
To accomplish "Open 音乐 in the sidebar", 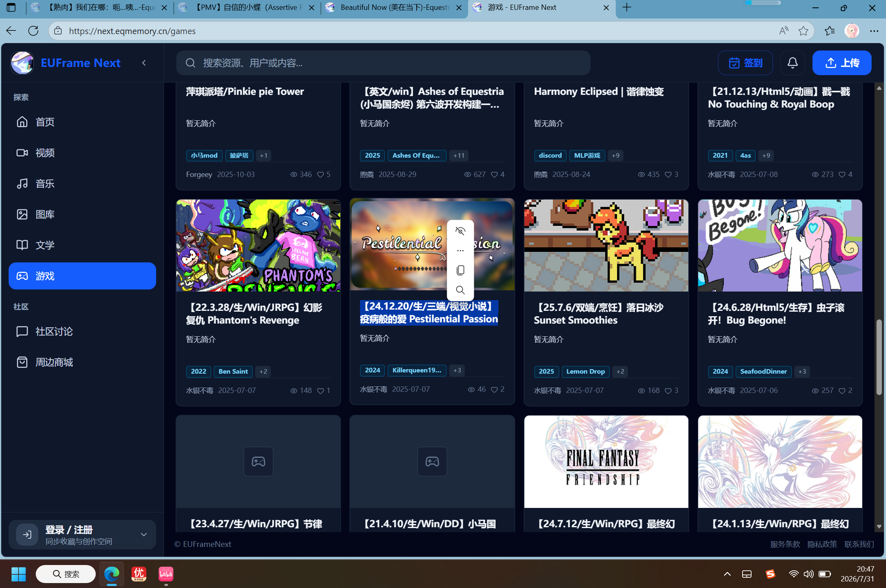I will pos(82,184).
